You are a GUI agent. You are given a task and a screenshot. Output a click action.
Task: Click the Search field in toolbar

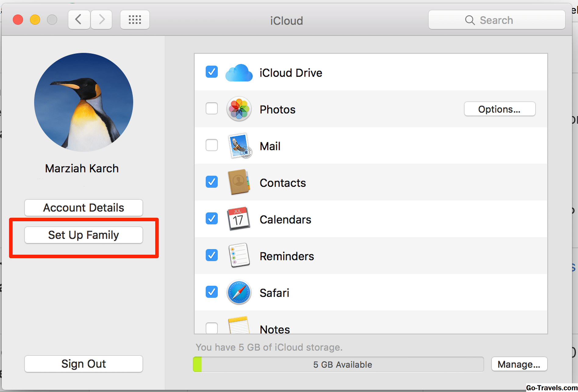point(496,20)
